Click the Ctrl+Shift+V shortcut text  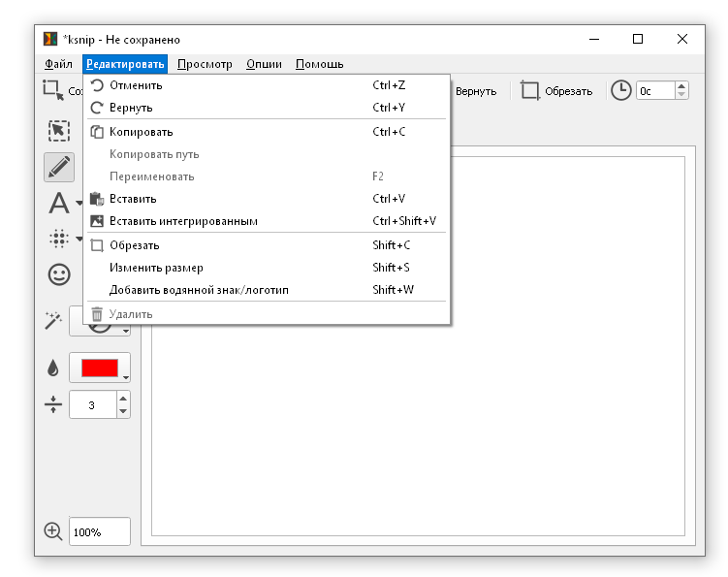tap(404, 221)
